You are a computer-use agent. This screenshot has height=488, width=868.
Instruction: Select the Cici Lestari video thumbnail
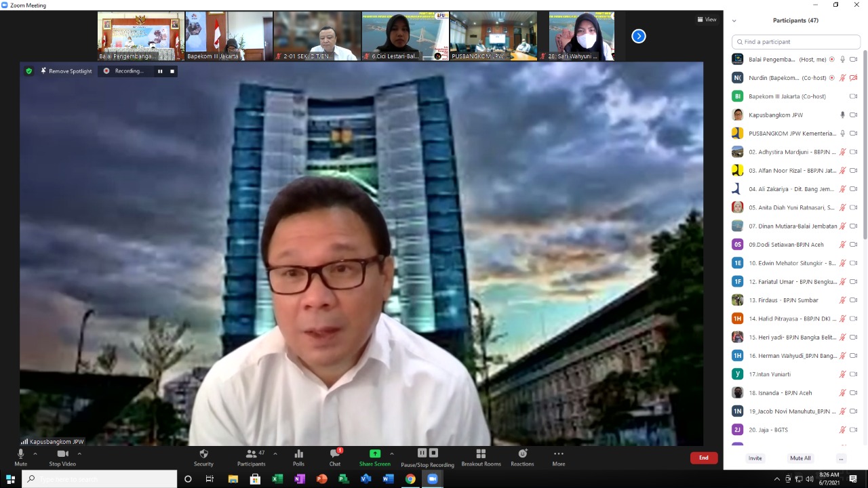click(x=406, y=36)
